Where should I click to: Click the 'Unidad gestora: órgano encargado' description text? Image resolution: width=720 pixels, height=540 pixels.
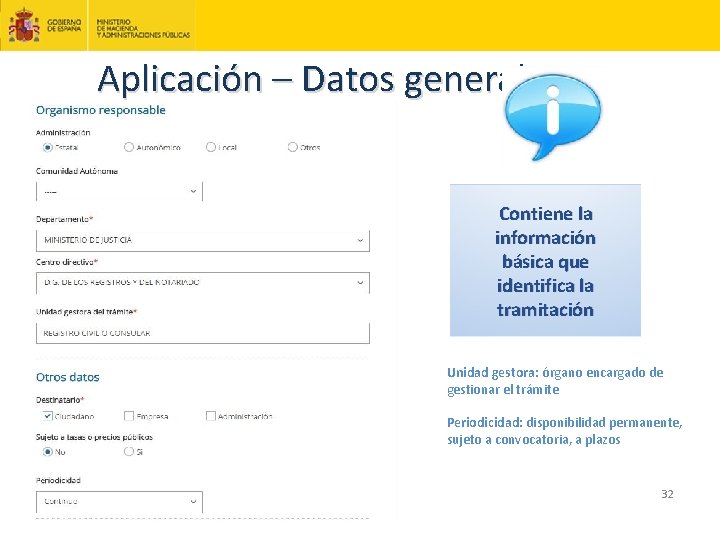(x=555, y=381)
